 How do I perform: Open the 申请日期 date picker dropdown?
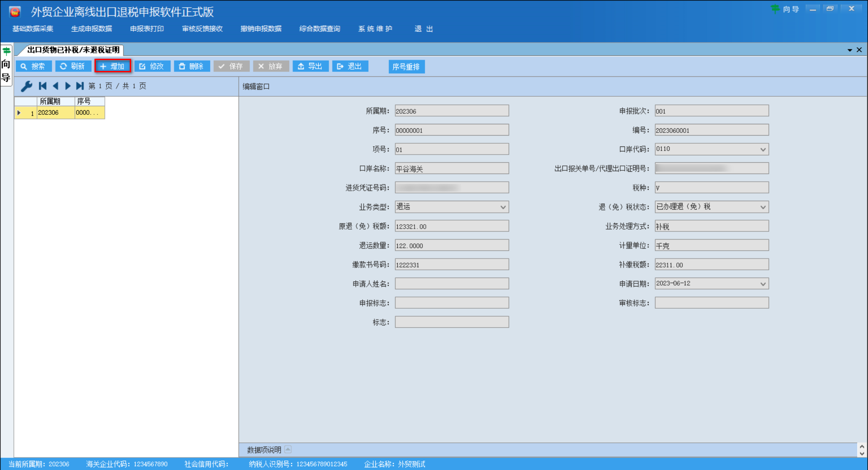click(x=763, y=283)
